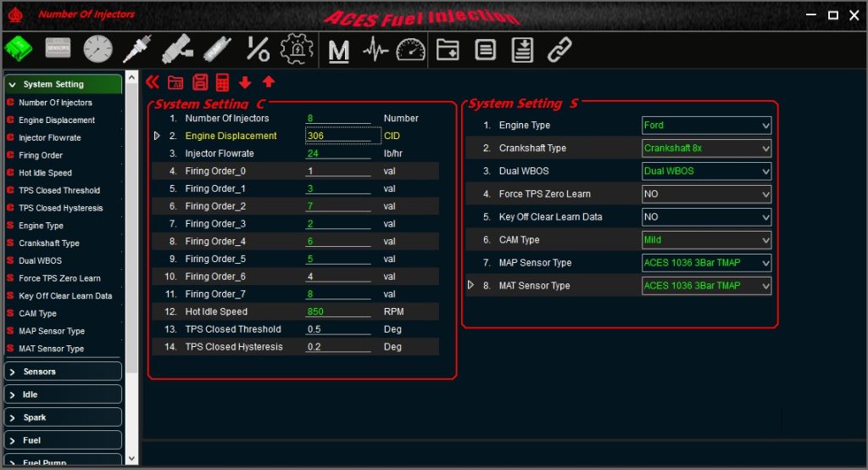Expand the Sensors sidebar section
The image size is (868, 470).
click(63, 372)
